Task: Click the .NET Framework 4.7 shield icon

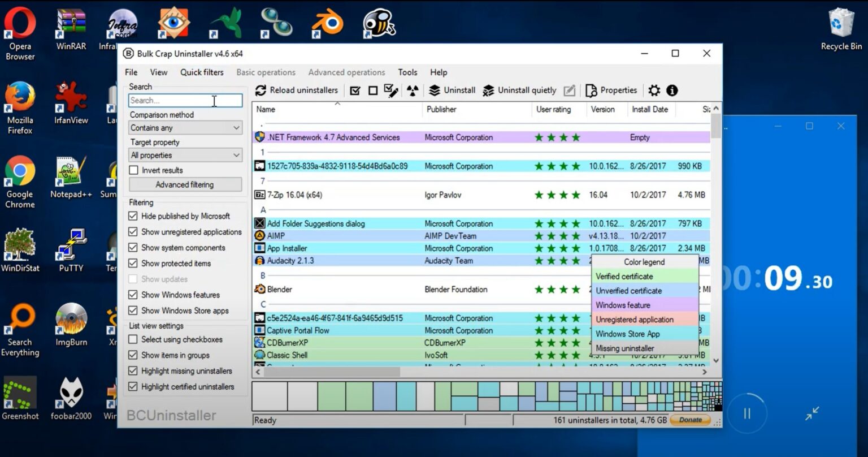Action: (x=260, y=137)
